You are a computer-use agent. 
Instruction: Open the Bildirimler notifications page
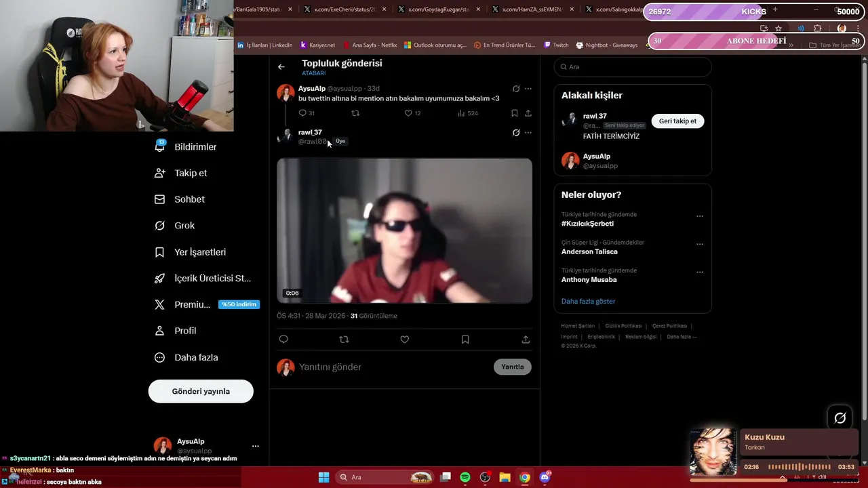click(x=186, y=146)
